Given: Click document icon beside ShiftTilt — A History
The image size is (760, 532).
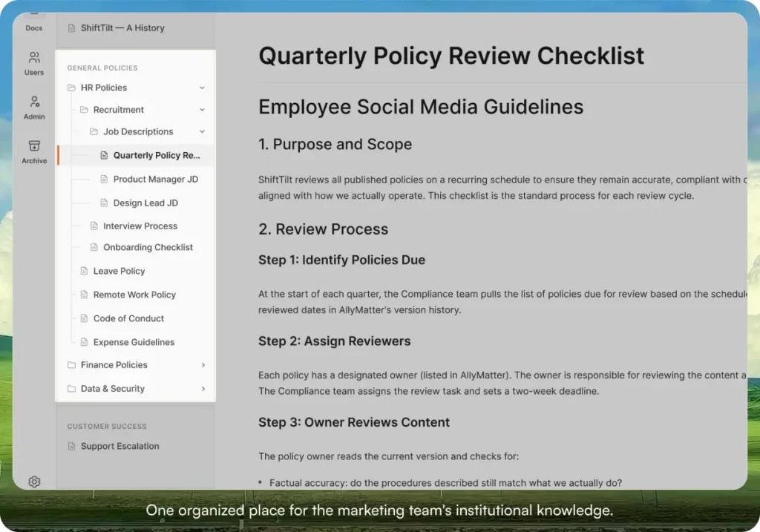Looking at the screenshot, I should [x=72, y=28].
